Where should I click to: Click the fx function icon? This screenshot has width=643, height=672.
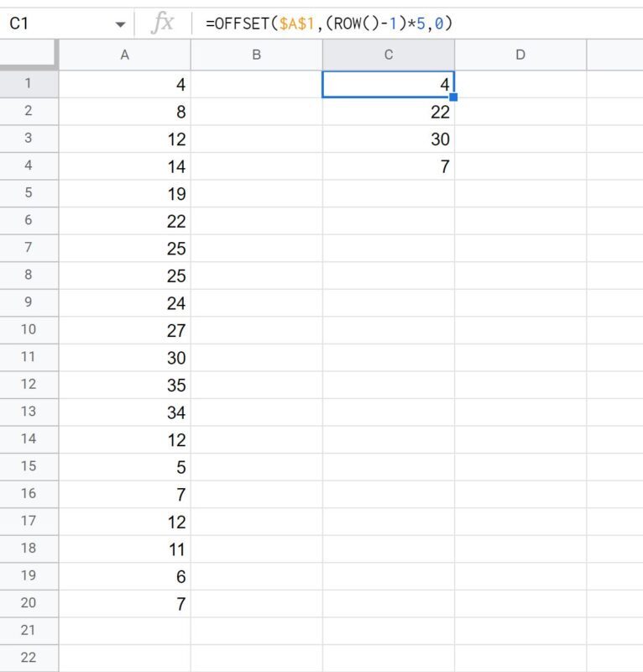pos(163,24)
